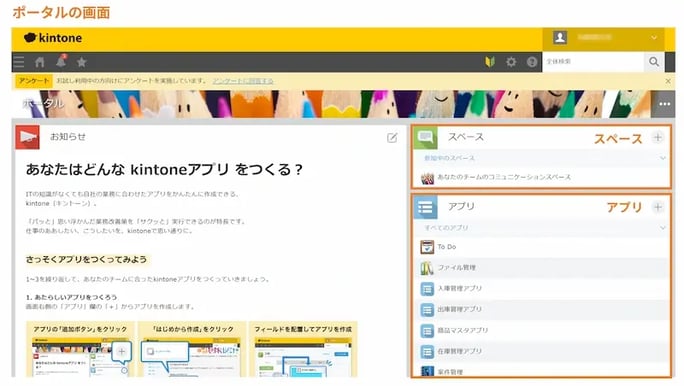This screenshot has height=386, width=684.
Task: Open the survey response link in banner
Action: point(243,81)
